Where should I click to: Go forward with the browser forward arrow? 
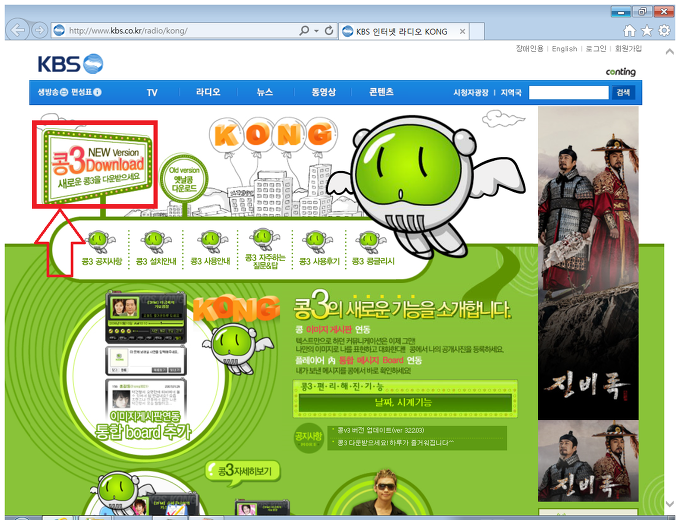pyautogui.click(x=39, y=30)
